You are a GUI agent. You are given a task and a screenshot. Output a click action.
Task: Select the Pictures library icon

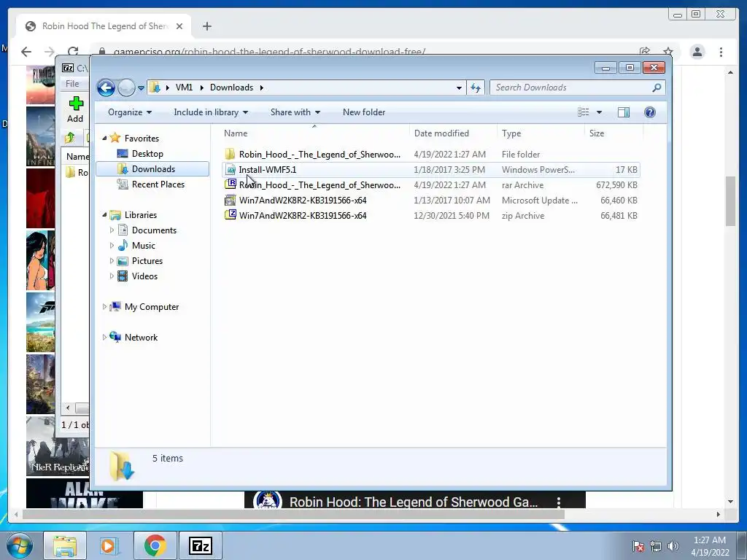[x=123, y=261]
